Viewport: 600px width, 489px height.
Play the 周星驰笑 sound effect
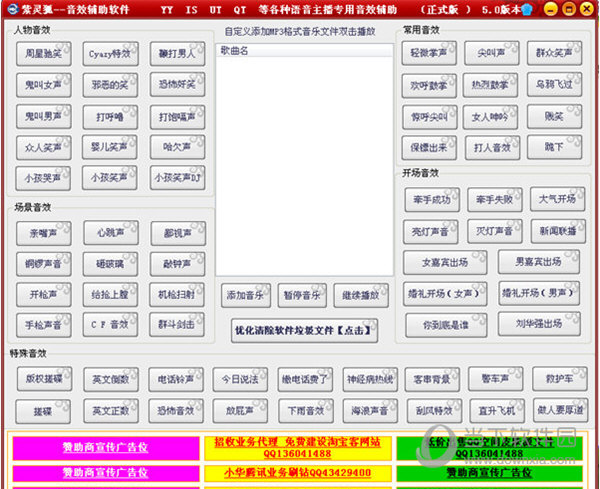pos(44,54)
